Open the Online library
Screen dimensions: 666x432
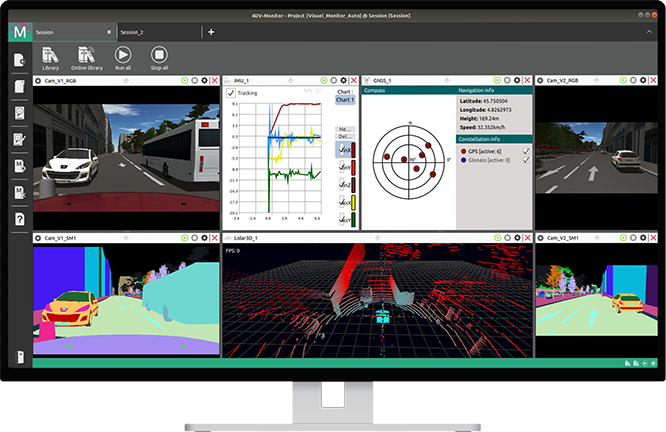86,57
